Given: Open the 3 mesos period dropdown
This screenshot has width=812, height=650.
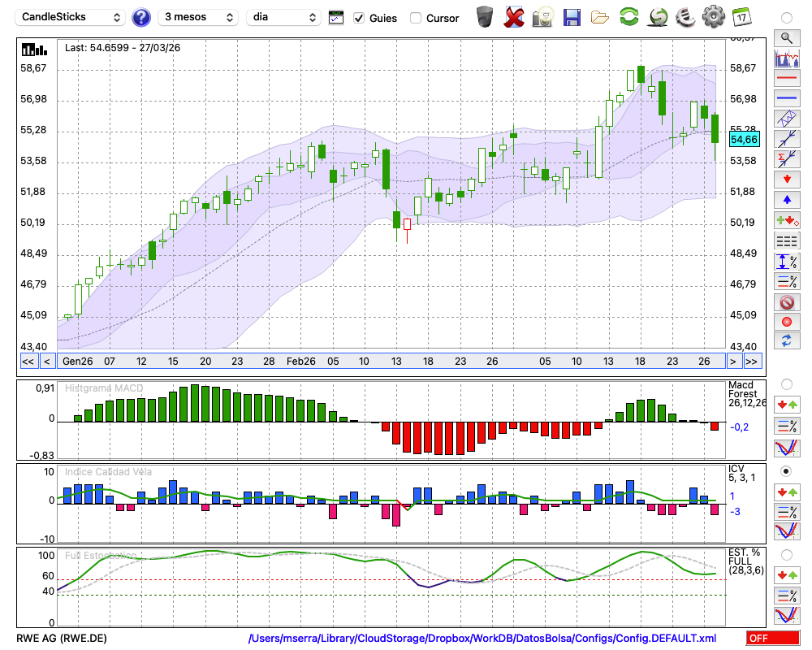Looking at the screenshot, I should coord(197,17).
